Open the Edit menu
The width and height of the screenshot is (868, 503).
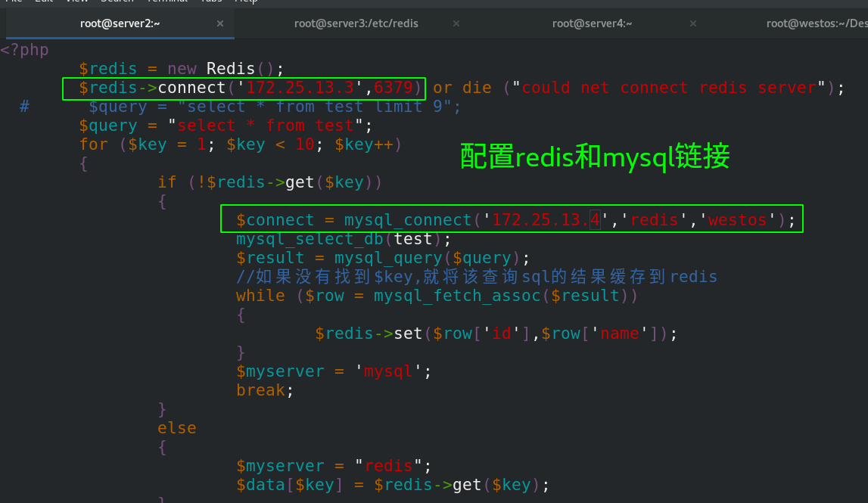pyautogui.click(x=44, y=2)
